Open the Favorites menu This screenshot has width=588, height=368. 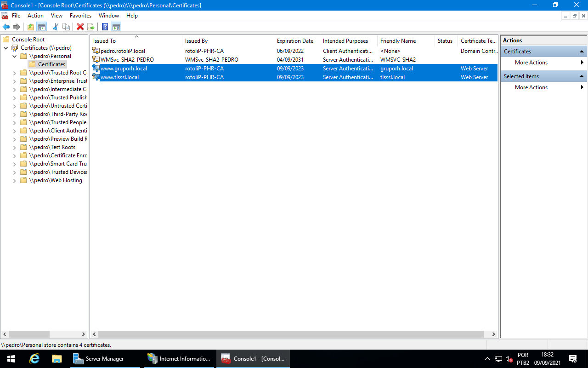pyautogui.click(x=80, y=16)
